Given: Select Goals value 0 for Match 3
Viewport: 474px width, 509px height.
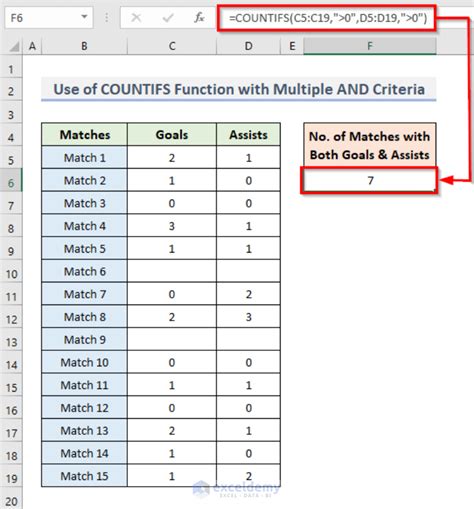Looking at the screenshot, I should click(x=172, y=203).
